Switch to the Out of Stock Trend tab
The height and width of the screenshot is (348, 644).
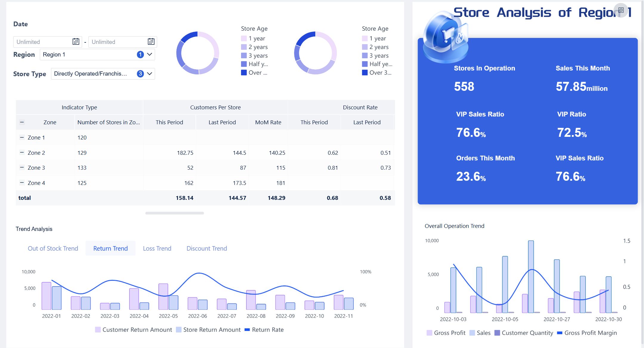click(52, 248)
